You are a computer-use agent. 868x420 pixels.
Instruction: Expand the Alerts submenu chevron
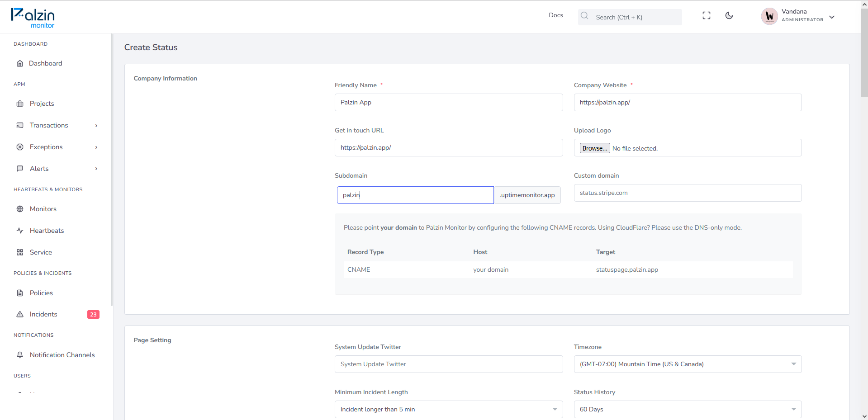coord(96,169)
